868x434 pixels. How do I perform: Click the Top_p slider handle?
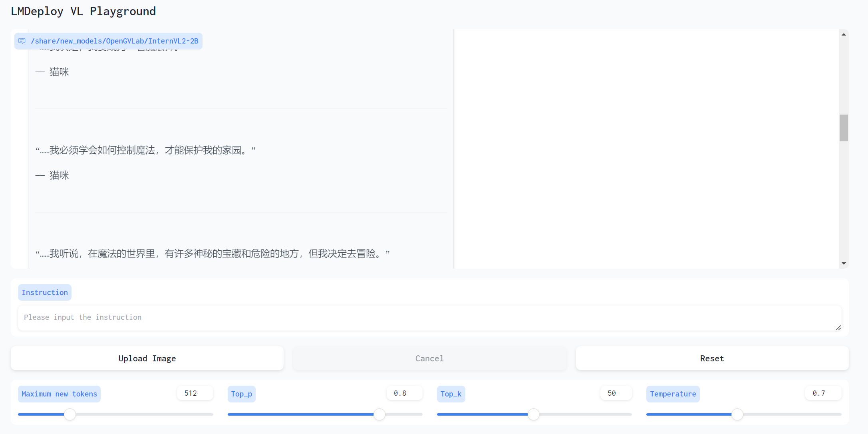pyautogui.click(x=379, y=414)
